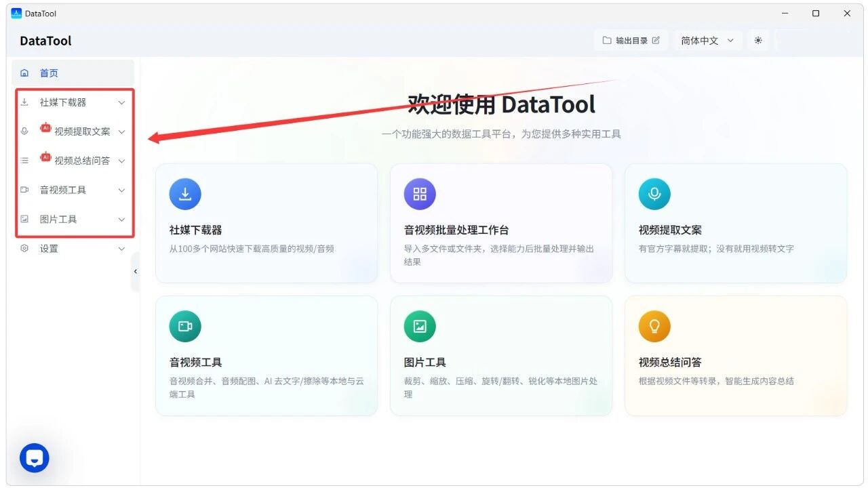868x490 pixels.
Task: Expand 社媒下载器 with its chevron arrow
Action: tap(122, 102)
